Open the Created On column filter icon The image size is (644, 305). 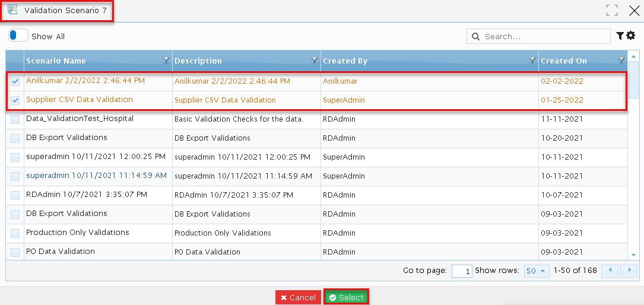pyautogui.click(x=621, y=61)
